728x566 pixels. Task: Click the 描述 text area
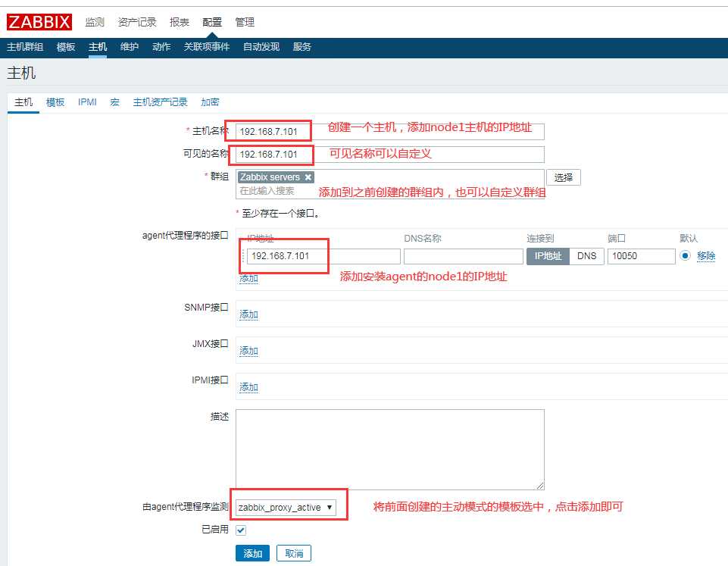pos(390,449)
